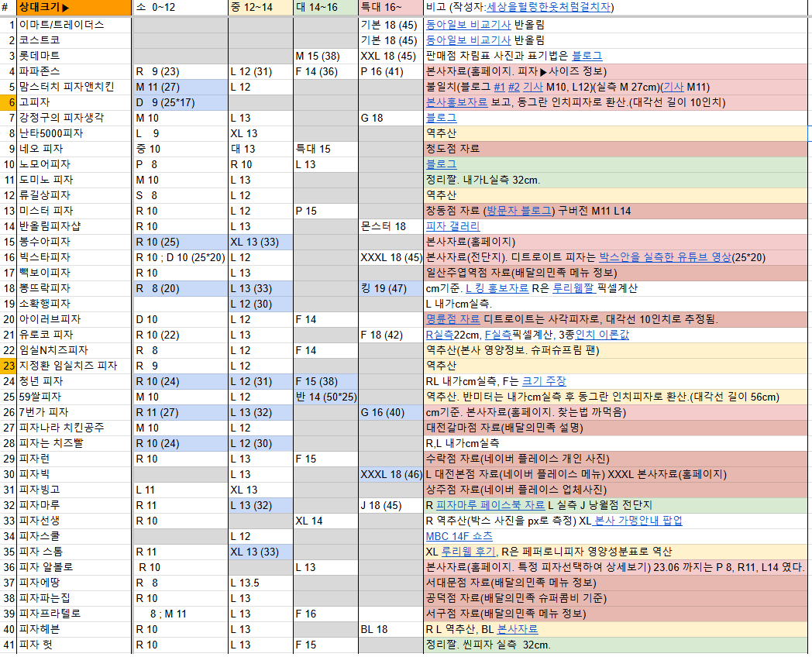Image resolution: width=812 pixels, height=657 pixels.
Task: Open the 루리웹 후기 link
Action: 469,552
